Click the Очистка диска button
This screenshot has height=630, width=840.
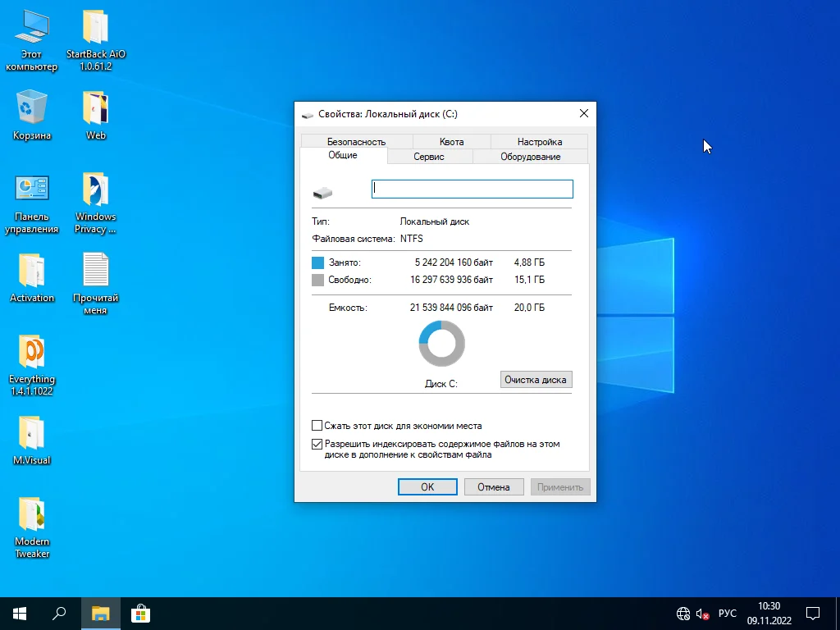[x=536, y=380]
